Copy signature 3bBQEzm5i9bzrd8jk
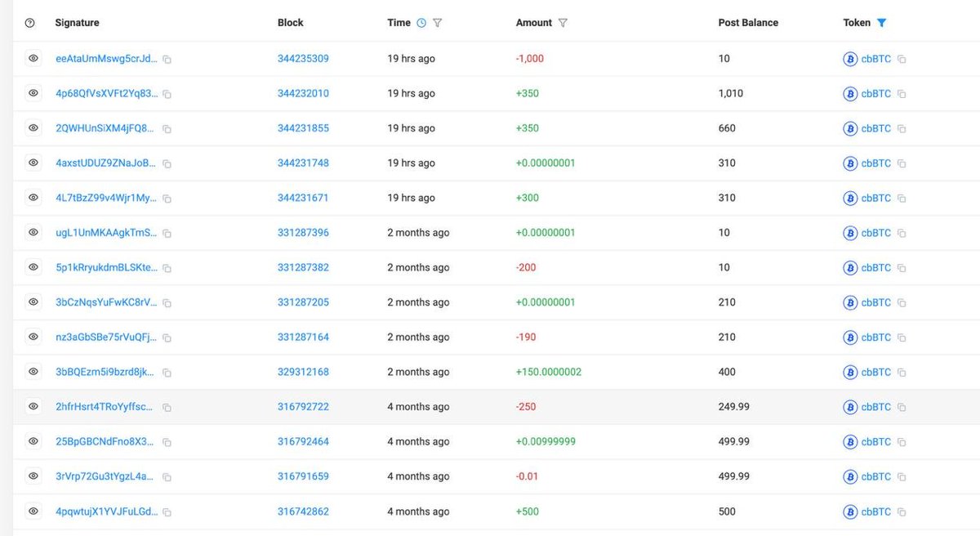The height and width of the screenshot is (536, 980). pyautogui.click(x=167, y=373)
